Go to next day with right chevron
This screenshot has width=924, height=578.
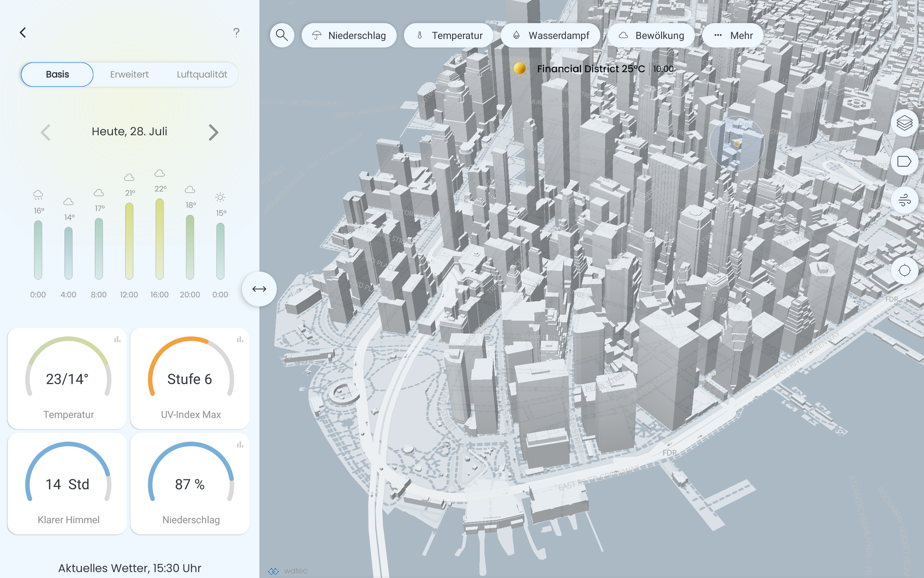[213, 132]
